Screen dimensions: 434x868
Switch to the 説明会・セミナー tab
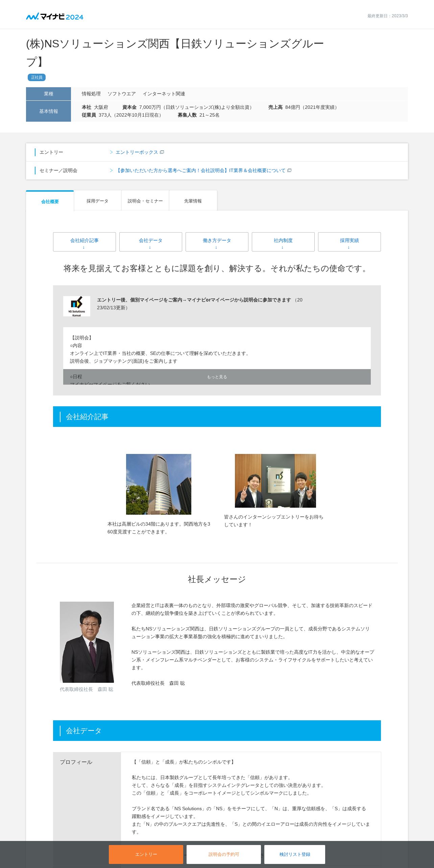pos(145,201)
